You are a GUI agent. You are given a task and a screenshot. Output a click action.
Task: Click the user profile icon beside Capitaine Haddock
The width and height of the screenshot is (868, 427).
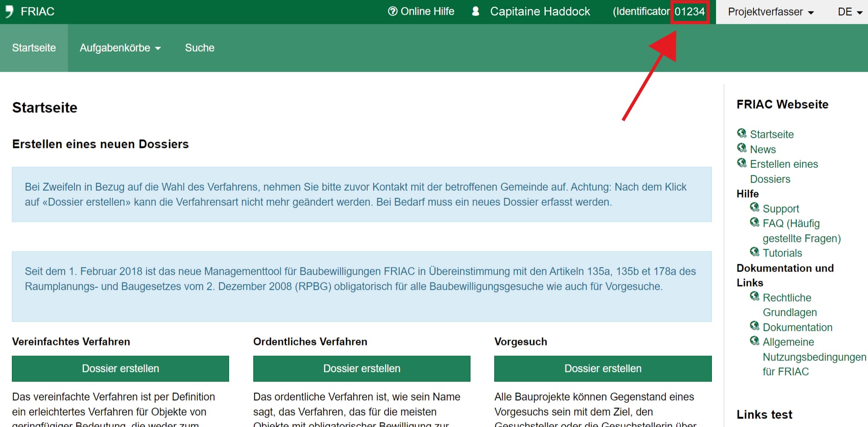[476, 11]
